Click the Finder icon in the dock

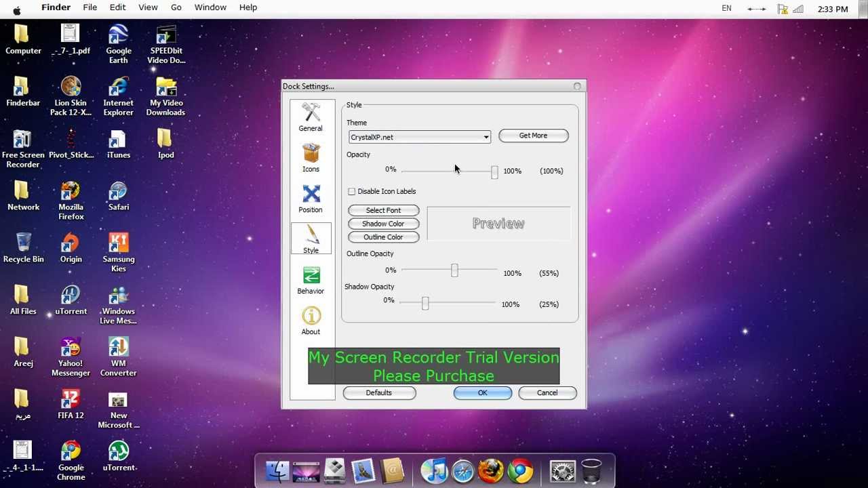tap(277, 471)
